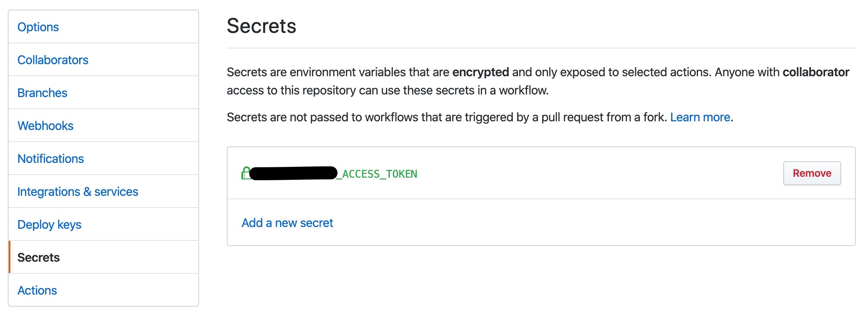
Task: Click the blacked-out part of the secret name
Action: click(293, 173)
